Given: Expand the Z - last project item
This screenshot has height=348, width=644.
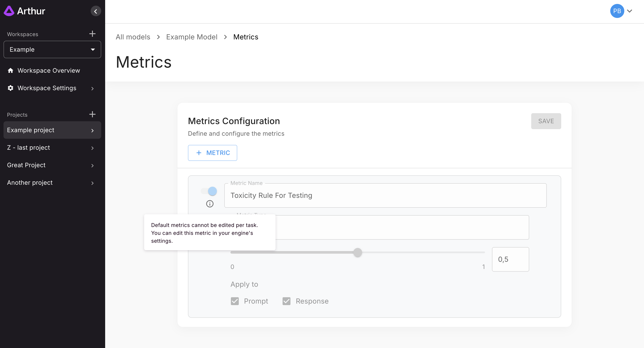Looking at the screenshot, I should (x=92, y=148).
